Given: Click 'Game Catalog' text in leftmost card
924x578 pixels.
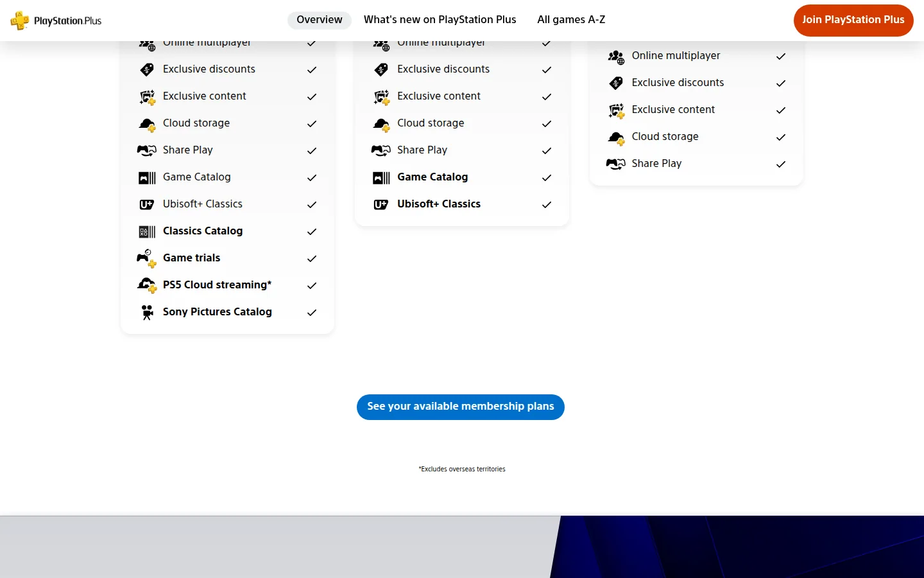Looking at the screenshot, I should [197, 177].
